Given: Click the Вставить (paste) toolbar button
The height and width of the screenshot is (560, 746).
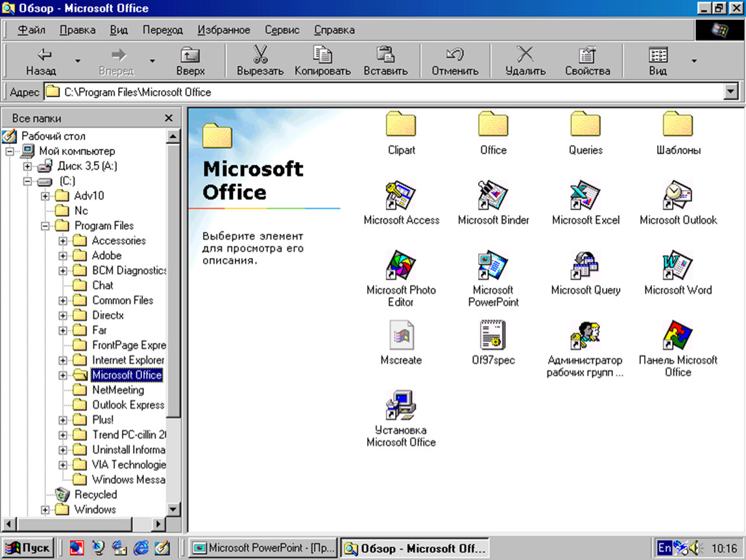Looking at the screenshot, I should point(385,61).
